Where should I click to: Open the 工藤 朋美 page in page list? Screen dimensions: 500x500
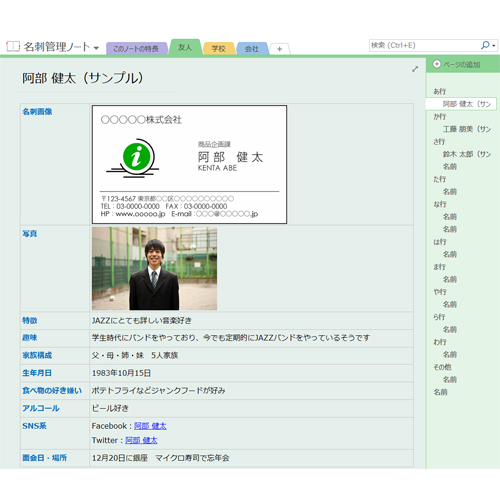point(467,129)
